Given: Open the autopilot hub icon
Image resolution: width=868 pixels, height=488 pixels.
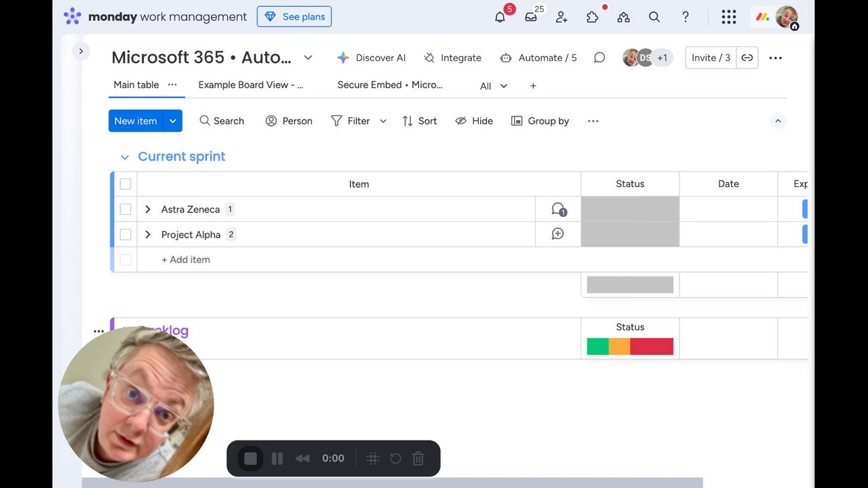Looking at the screenshot, I should [623, 17].
